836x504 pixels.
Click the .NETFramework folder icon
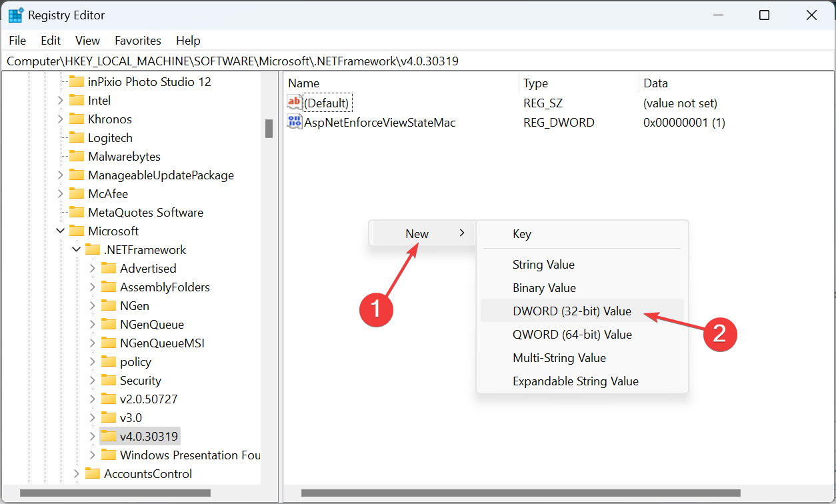[x=92, y=249]
